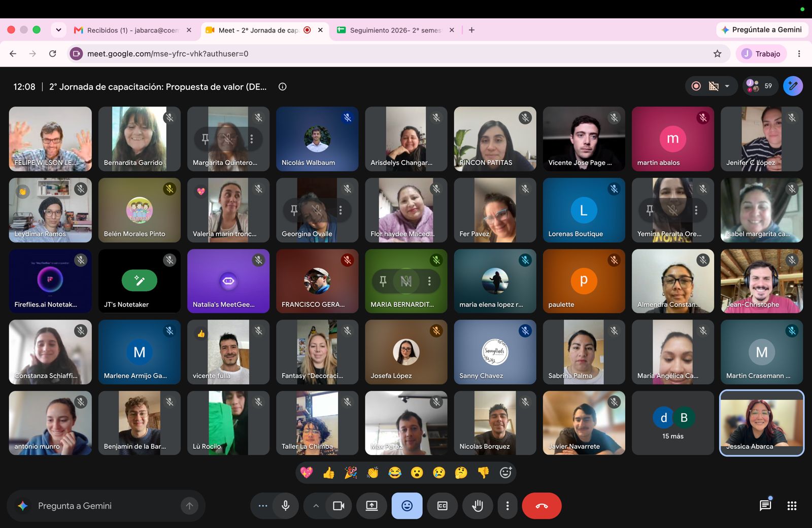Send the laughing face reaction
812x528 pixels.
pyautogui.click(x=395, y=473)
